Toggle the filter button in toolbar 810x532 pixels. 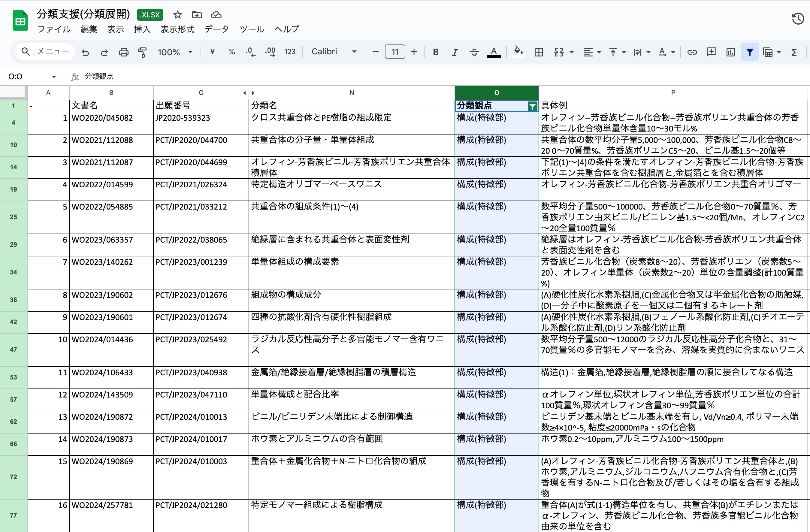(750, 52)
